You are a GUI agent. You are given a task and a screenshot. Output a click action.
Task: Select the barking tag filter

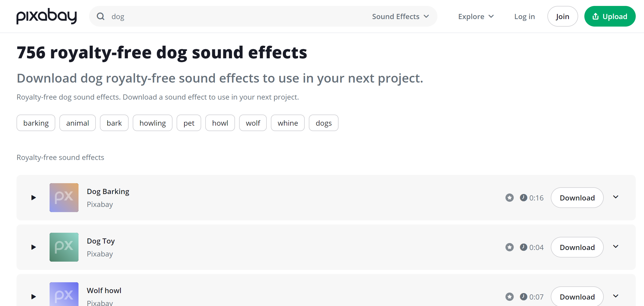[x=36, y=123]
